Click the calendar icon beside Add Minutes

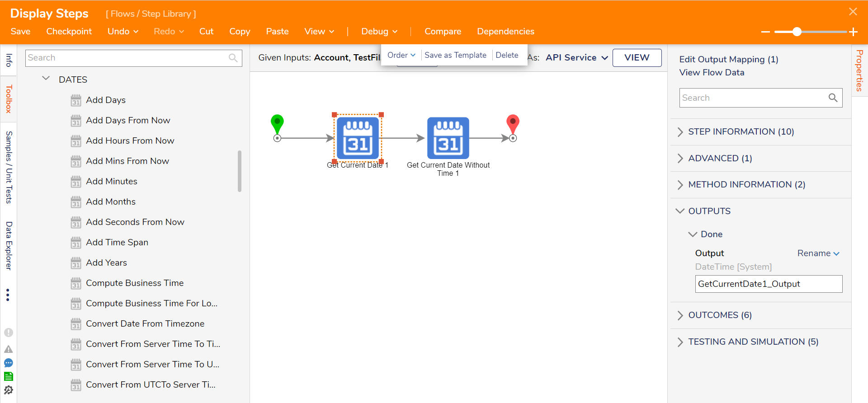(76, 182)
